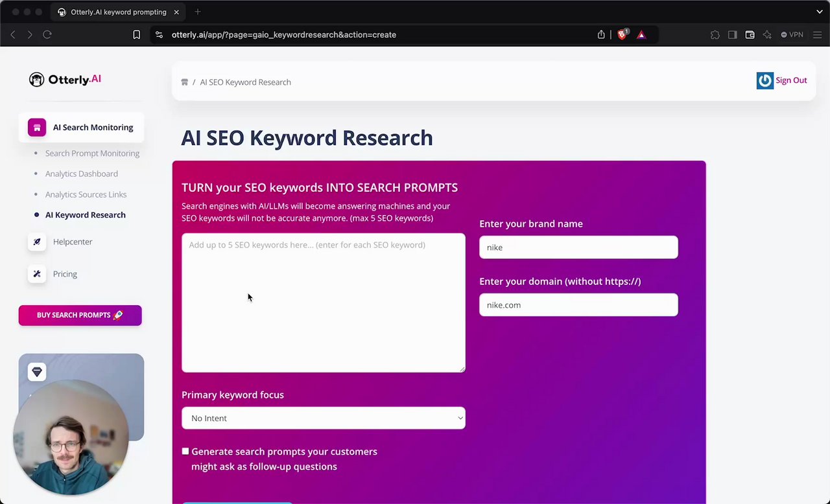Reload the page with refresh icon
The image size is (830, 504).
tap(47, 34)
